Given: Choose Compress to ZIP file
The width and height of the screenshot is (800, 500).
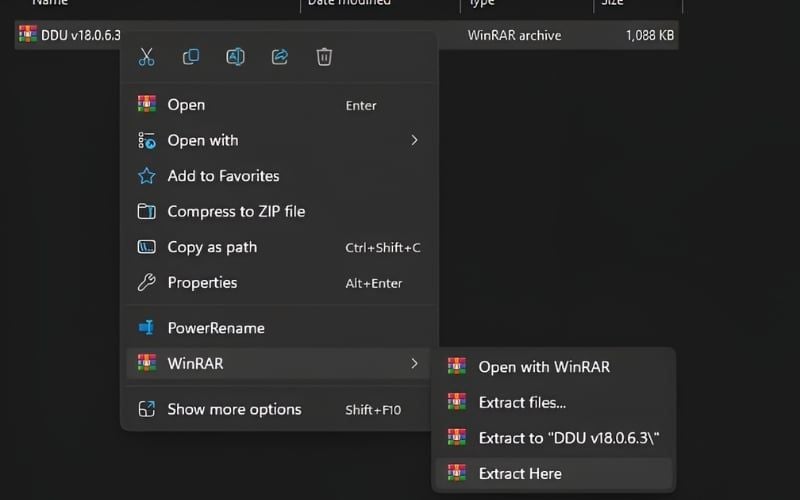Looking at the screenshot, I should (x=236, y=212).
